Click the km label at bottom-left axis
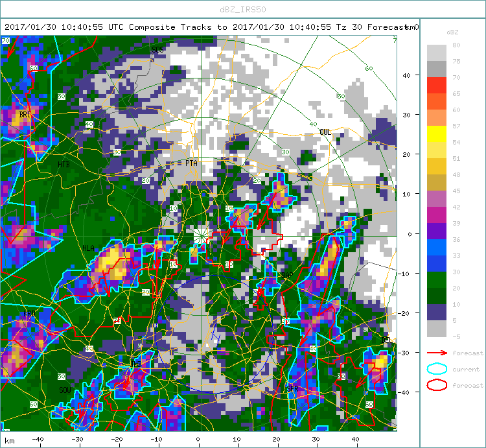The height and width of the screenshot is (448, 486). click(x=10, y=441)
